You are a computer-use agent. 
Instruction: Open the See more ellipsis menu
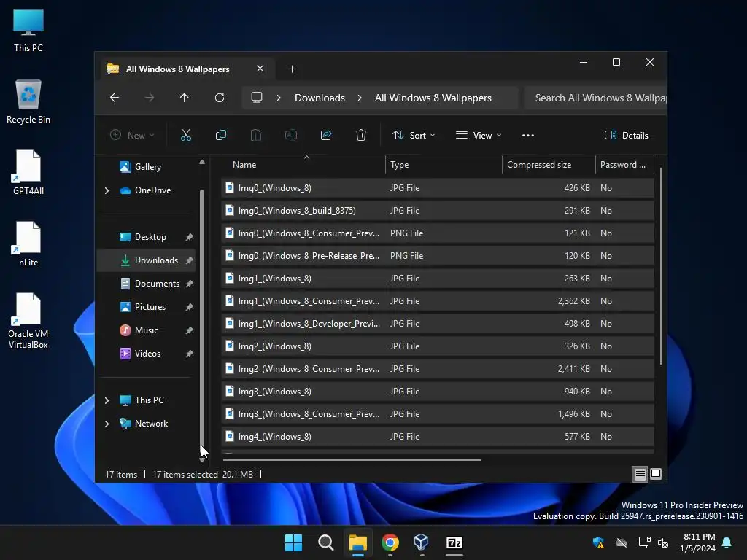point(528,135)
